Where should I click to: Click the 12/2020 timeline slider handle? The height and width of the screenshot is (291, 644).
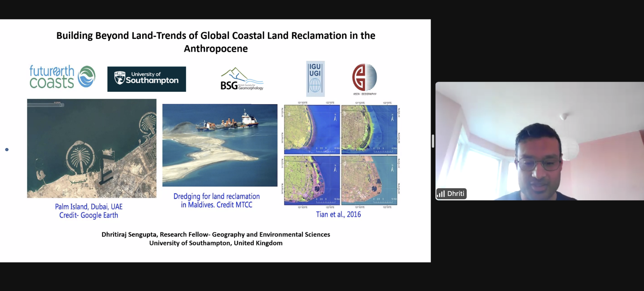pos(61,105)
